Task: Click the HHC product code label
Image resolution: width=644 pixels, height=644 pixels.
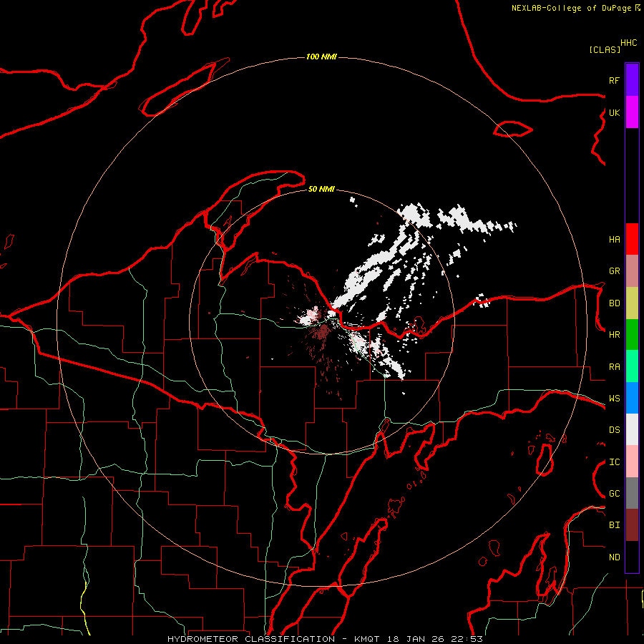Action: (629, 43)
